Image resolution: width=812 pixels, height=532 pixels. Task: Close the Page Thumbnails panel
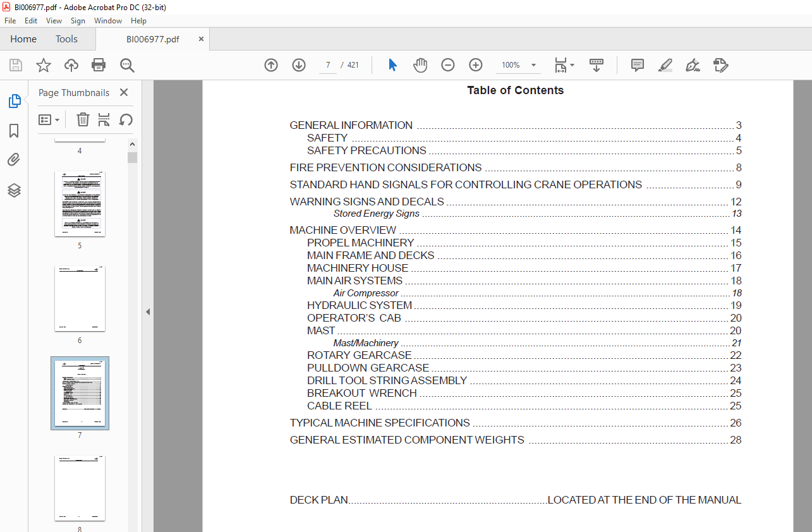124,92
